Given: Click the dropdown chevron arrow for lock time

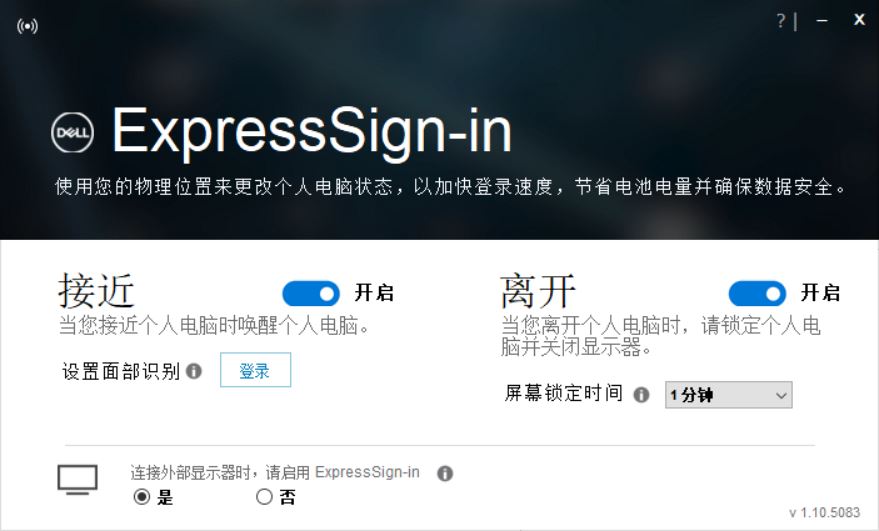Looking at the screenshot, I should 781,396.
